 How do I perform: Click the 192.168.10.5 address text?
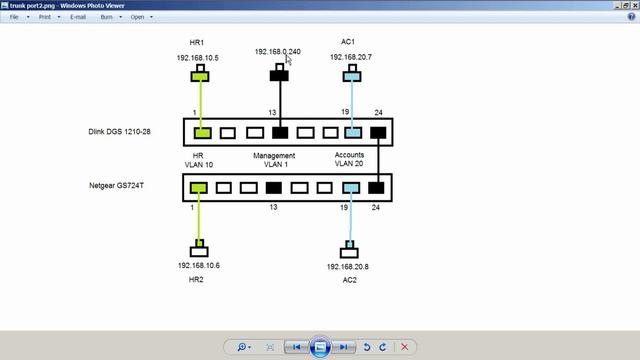coord(198,58)
